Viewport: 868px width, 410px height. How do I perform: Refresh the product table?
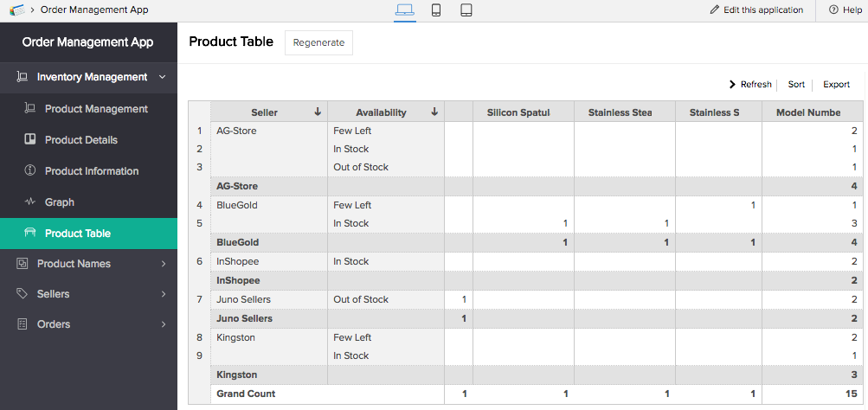pyautogui.click(x=749, y=85)
